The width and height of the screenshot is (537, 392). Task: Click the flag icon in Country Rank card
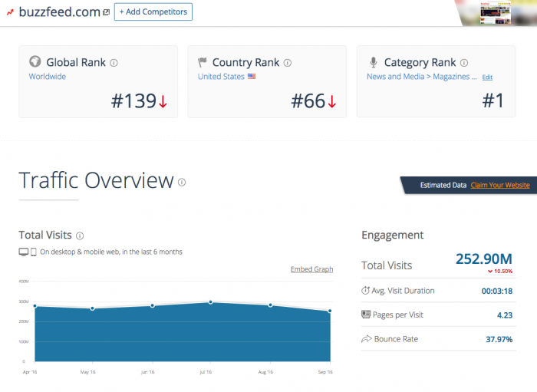203,62
